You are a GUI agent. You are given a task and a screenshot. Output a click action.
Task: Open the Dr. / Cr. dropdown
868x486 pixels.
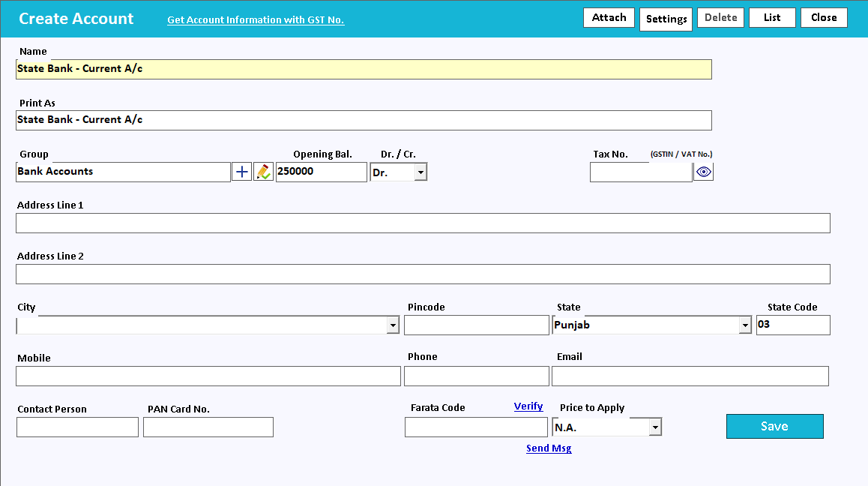point(421,172)
